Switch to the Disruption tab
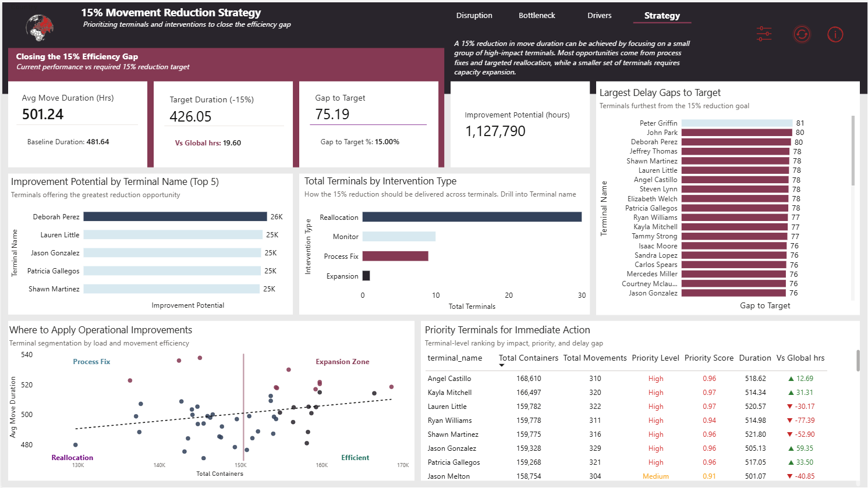 pyautogui.click(x=474, y=16)
